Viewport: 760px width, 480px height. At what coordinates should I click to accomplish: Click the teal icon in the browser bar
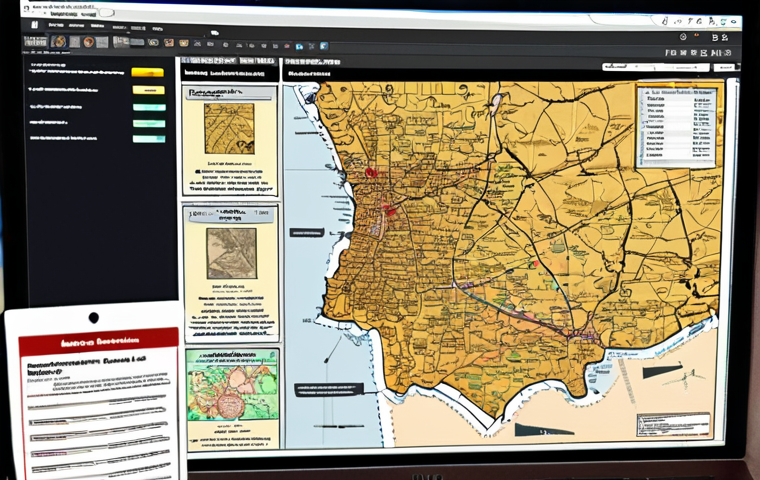pos(723,21)
